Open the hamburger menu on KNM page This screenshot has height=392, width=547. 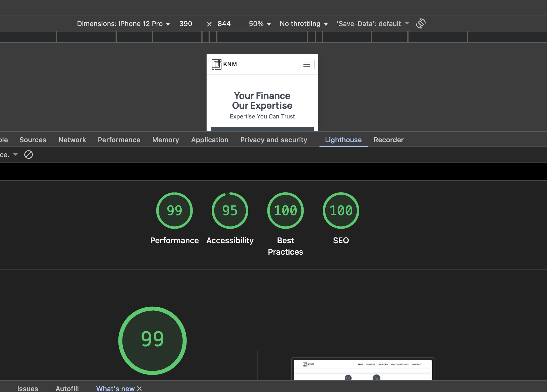tap(306, 64)
